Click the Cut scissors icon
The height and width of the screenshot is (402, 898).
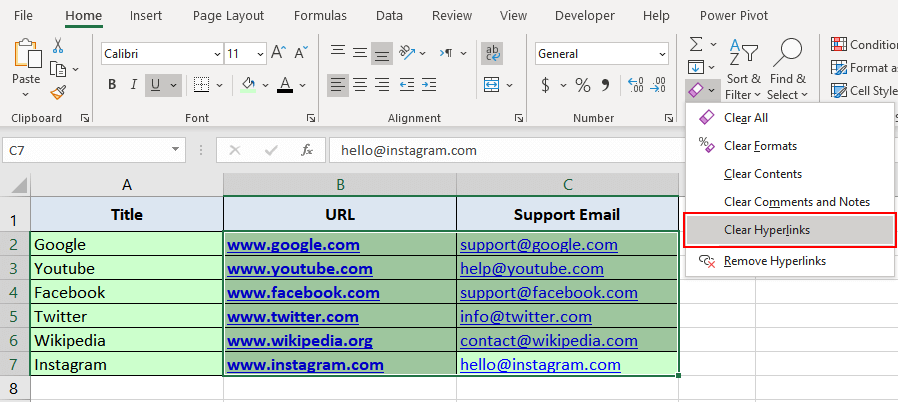(58, 45)
